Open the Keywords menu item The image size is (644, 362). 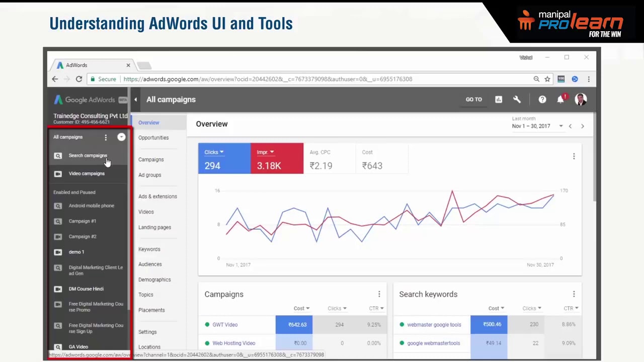point(149,249)
